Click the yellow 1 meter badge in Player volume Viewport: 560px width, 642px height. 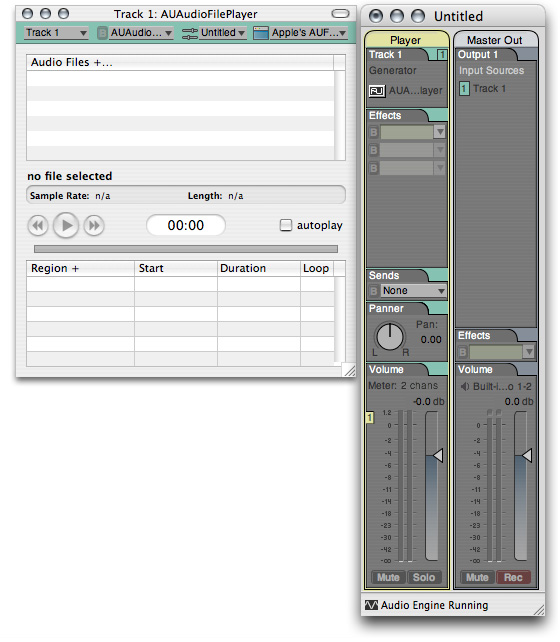(x=370, y=418)
